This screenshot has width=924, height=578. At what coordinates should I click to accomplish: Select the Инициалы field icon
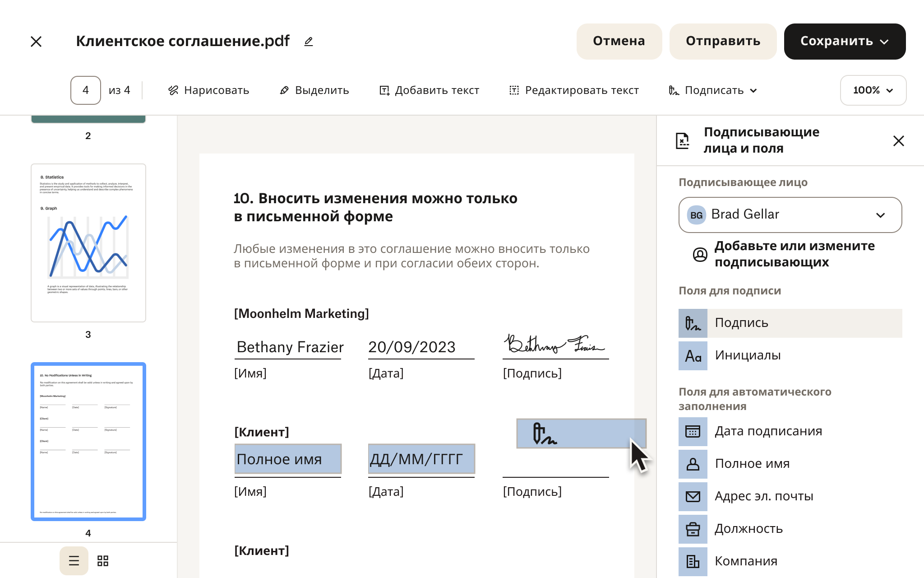[693, 356]
